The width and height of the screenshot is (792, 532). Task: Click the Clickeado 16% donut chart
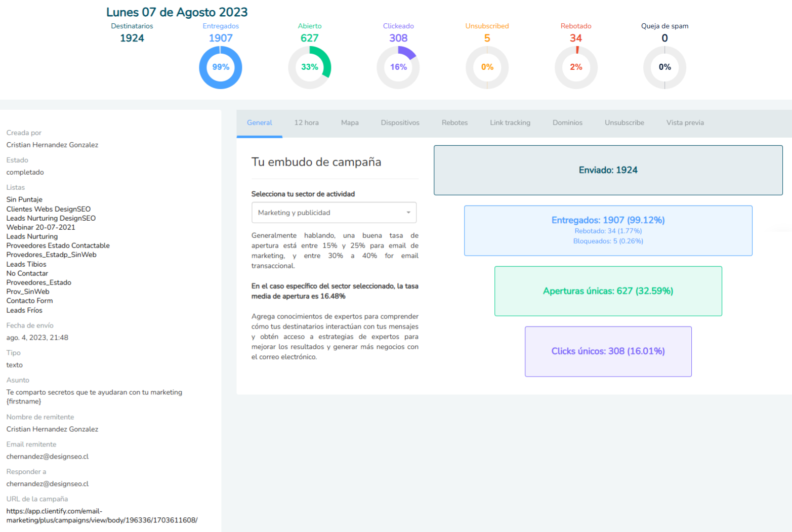point(398,67)
